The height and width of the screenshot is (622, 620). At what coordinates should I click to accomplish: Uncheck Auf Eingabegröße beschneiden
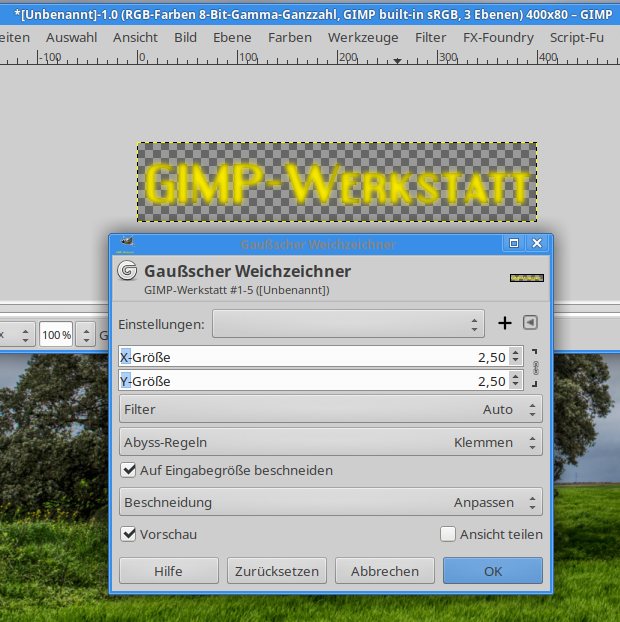pos(128,470)
